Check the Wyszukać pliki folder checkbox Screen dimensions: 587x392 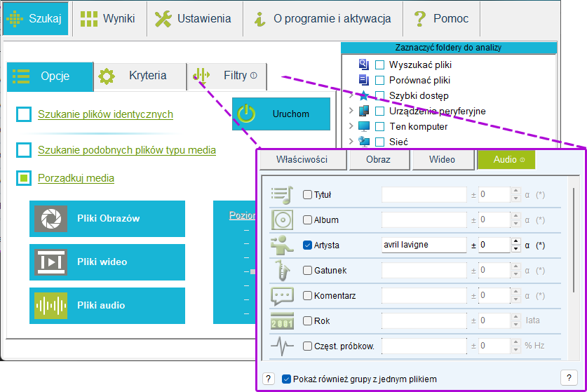click(379, 65)
